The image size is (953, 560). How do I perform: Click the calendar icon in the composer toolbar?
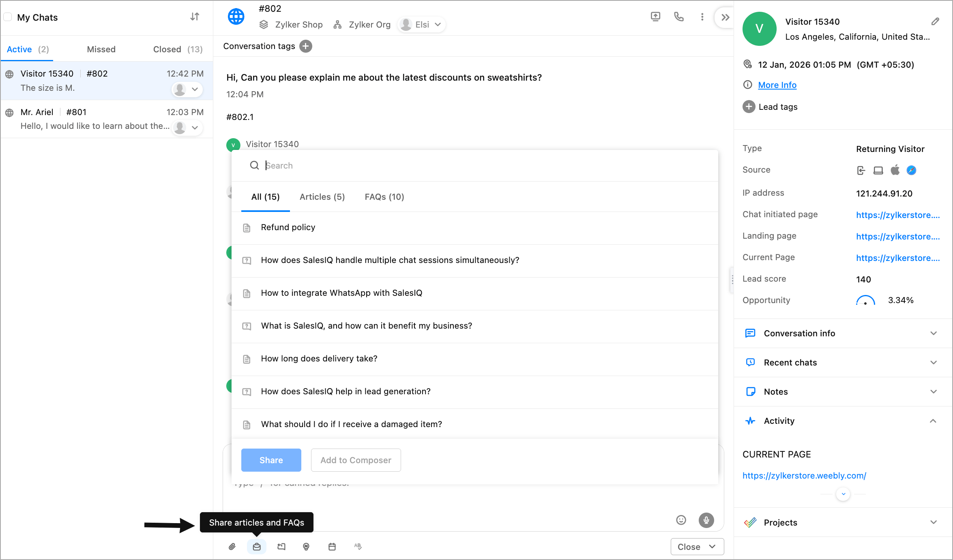click(x=332, y=547)
